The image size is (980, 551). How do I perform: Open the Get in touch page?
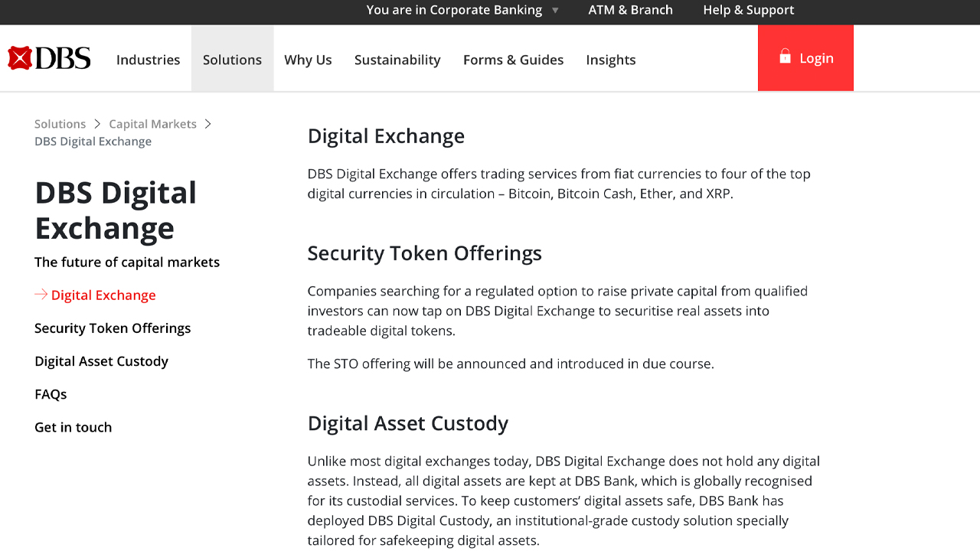[x=73, y=427]
